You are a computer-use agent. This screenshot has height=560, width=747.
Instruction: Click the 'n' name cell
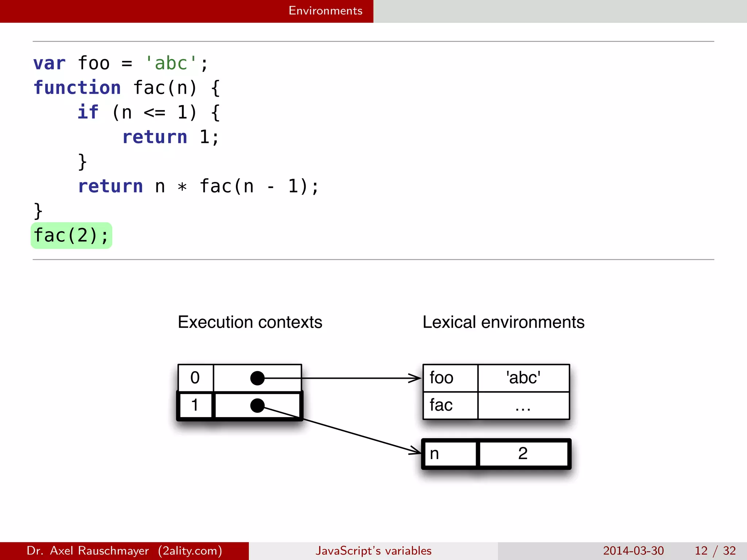(x=450, y=454)
